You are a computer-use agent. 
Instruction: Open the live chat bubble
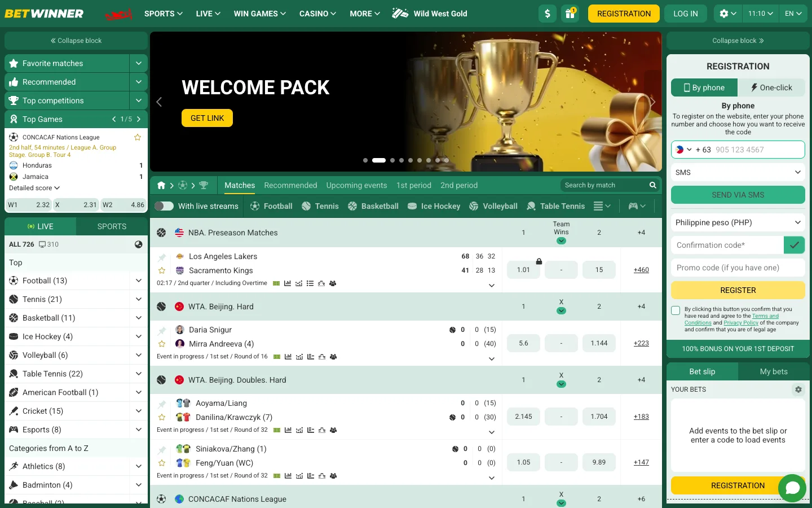pyautogui.click(x=792, y=488)
